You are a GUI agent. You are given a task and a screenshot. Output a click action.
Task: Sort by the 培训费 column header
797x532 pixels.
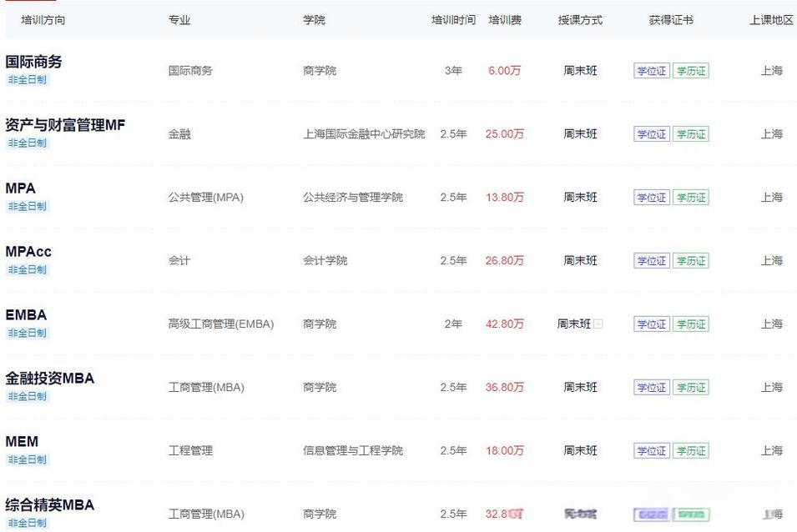pyautogui.click(x=504, y=20)
